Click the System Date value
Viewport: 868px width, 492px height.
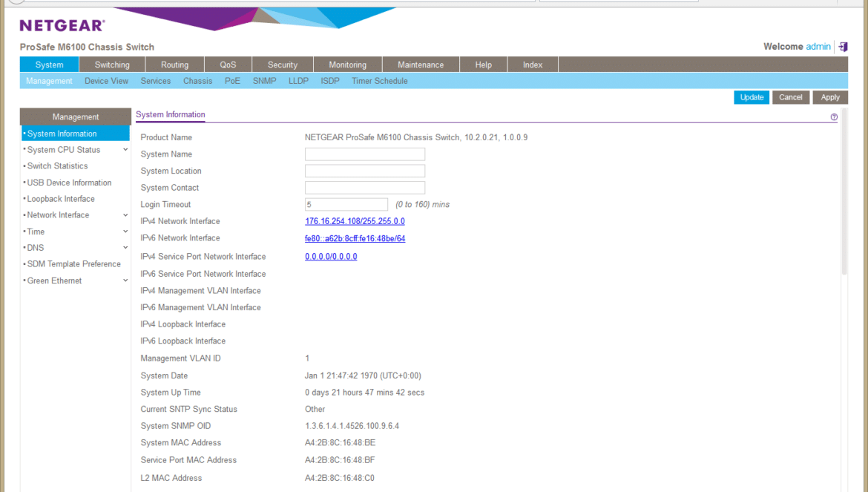(363, 375)
